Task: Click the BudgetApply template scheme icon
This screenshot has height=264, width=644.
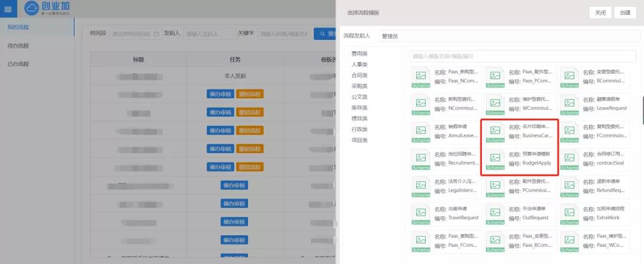Action: click(496, 159)
